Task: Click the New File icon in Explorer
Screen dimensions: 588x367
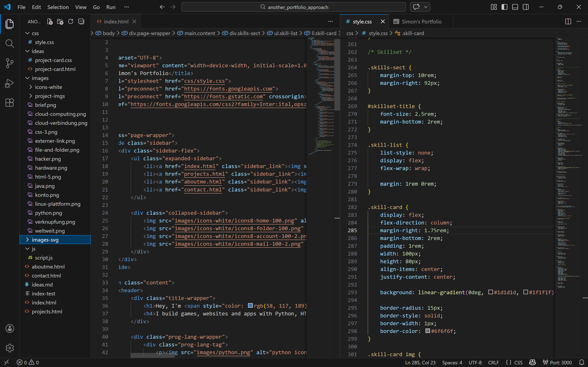Action: tap(50, 22)
